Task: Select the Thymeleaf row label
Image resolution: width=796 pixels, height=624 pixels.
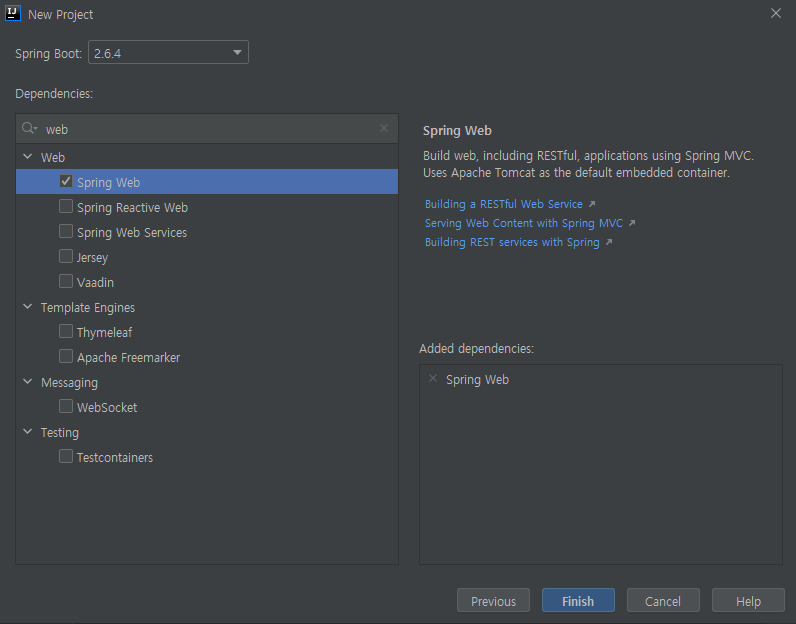Action: coord(105,332)
